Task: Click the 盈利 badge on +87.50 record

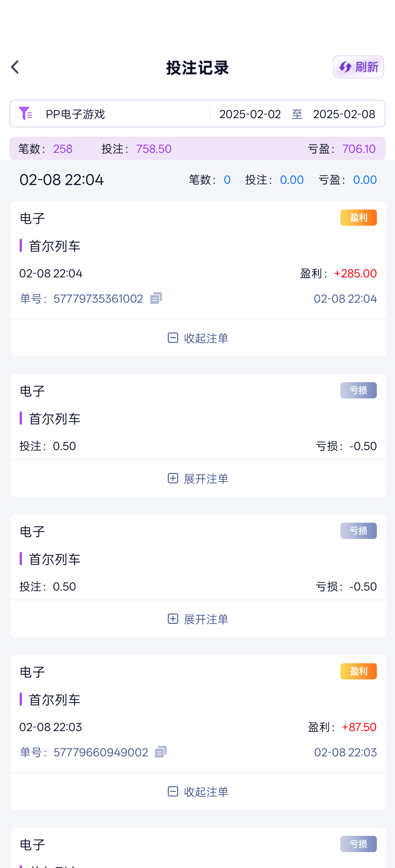Action: pos(358,671)
